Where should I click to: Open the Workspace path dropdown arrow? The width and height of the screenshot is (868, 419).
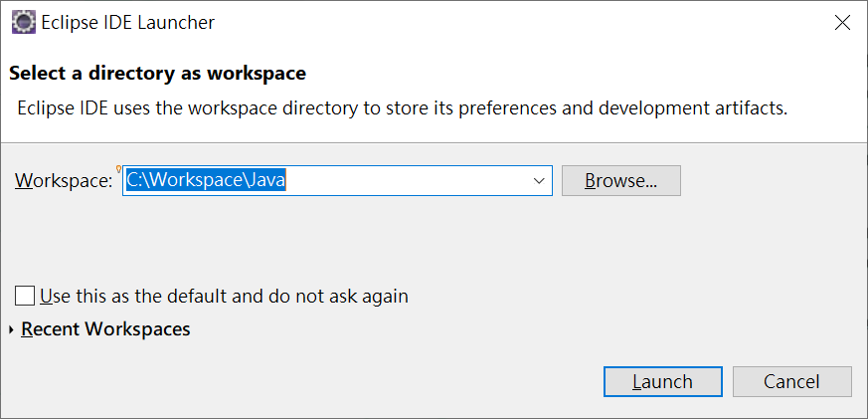(x=539, y=181)
